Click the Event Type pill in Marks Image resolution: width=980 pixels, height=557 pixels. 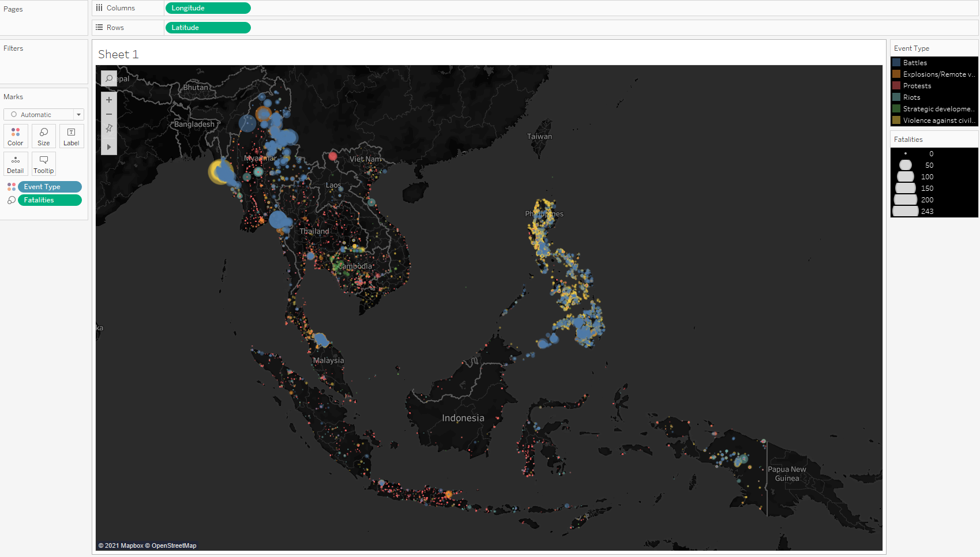(50, 187)
